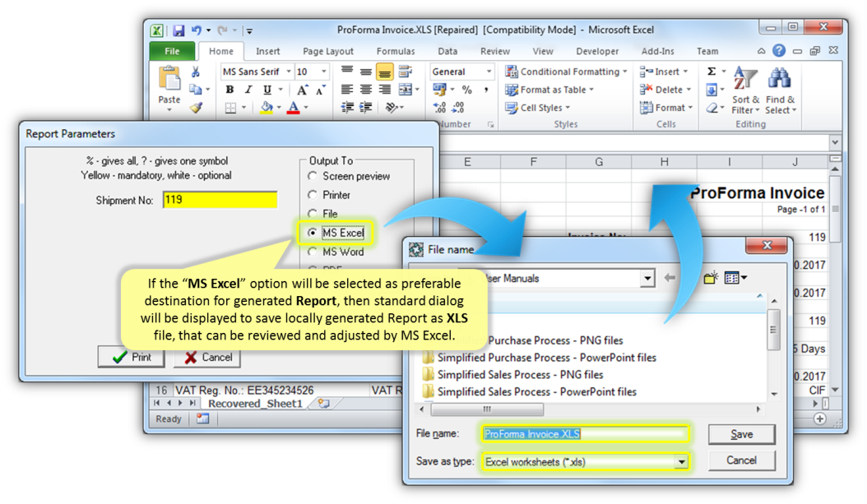Click Print in Report Parameters dialog

pos(132,357)
